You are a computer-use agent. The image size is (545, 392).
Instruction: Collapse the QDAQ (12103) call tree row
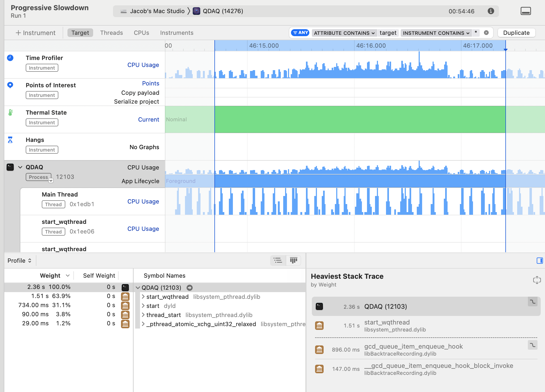[138, 288]
